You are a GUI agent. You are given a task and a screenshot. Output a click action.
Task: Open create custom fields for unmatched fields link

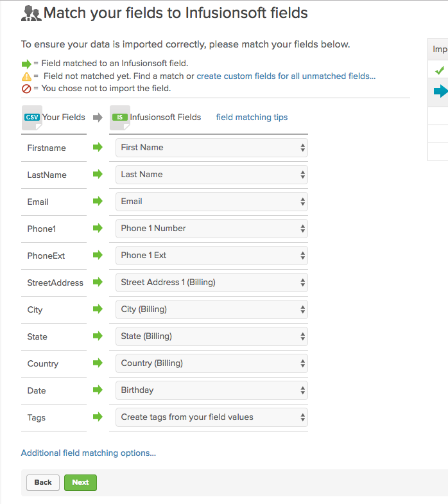pyautogui.click(x=286, y=76)
